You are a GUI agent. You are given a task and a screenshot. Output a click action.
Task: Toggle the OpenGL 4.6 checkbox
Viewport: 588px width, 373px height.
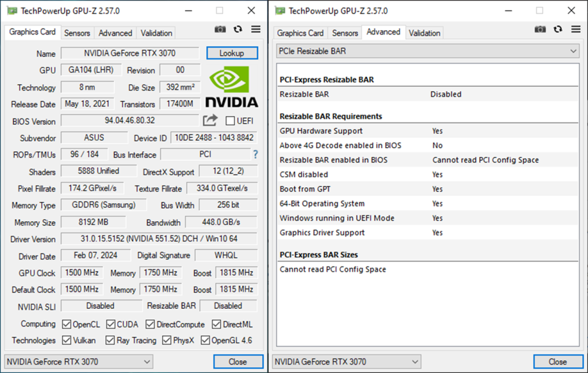pyautogui.click(x=205, y=341)
